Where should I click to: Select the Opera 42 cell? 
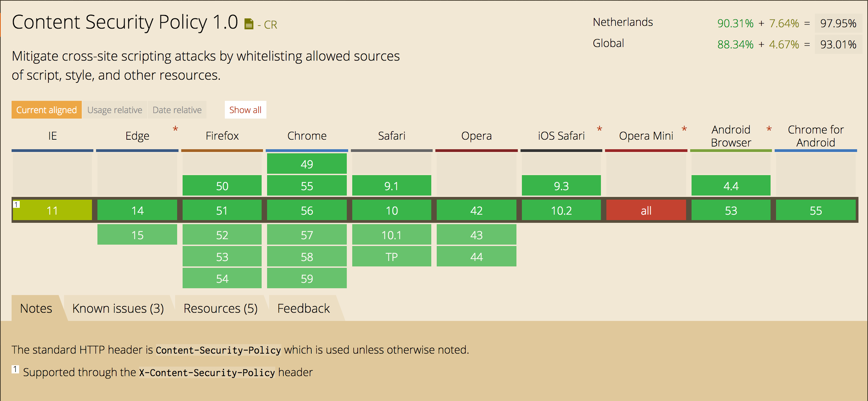[x=477, y=210]
